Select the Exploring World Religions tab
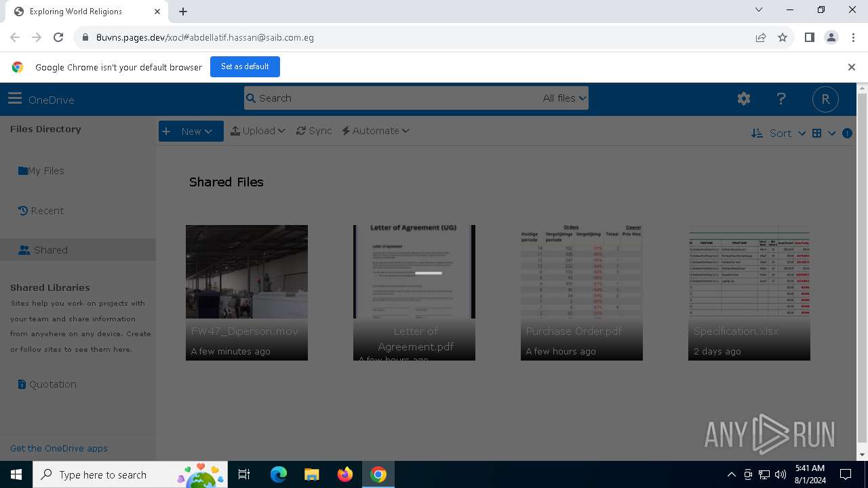This screenshot has height=488, width=868. [x=85, y=12]
